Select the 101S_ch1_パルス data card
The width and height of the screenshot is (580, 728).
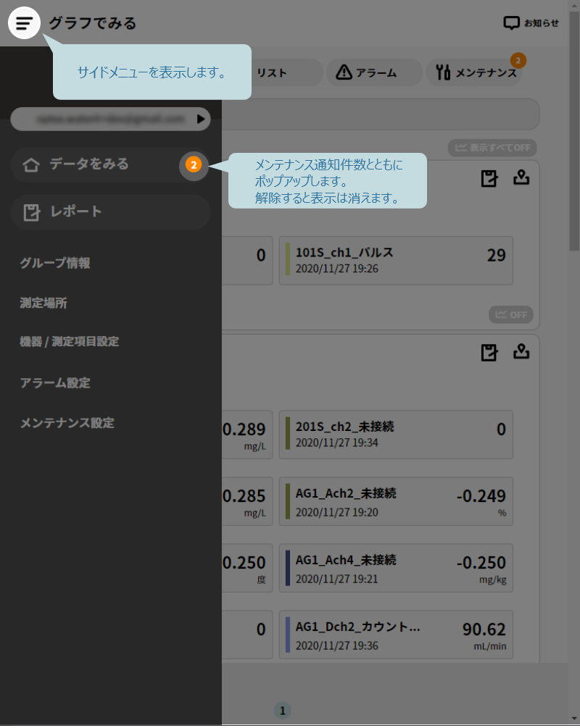396,261
